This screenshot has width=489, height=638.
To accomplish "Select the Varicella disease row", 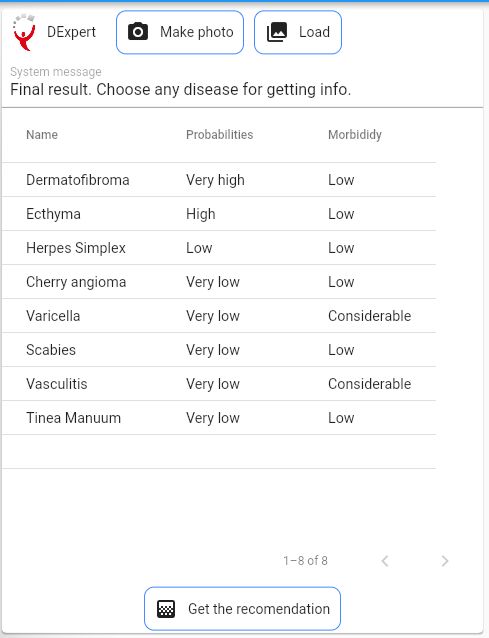I will [219, 316].
